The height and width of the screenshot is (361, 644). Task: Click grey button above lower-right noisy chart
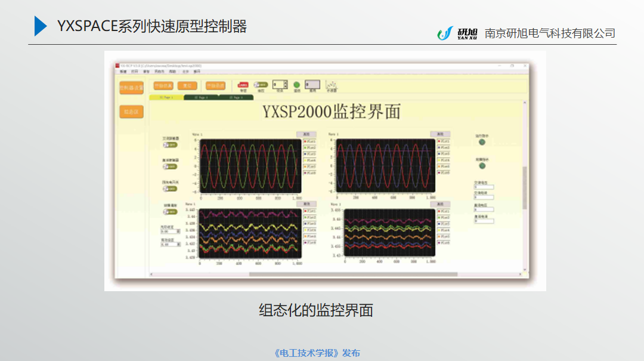[440, 204]
